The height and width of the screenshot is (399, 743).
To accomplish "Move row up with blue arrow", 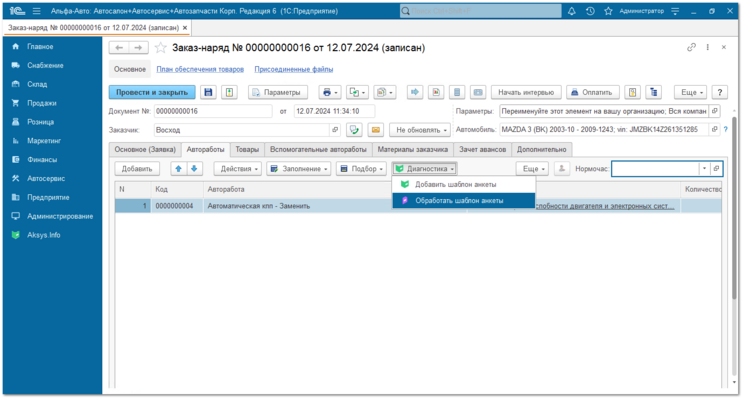I will coord(179,169).
